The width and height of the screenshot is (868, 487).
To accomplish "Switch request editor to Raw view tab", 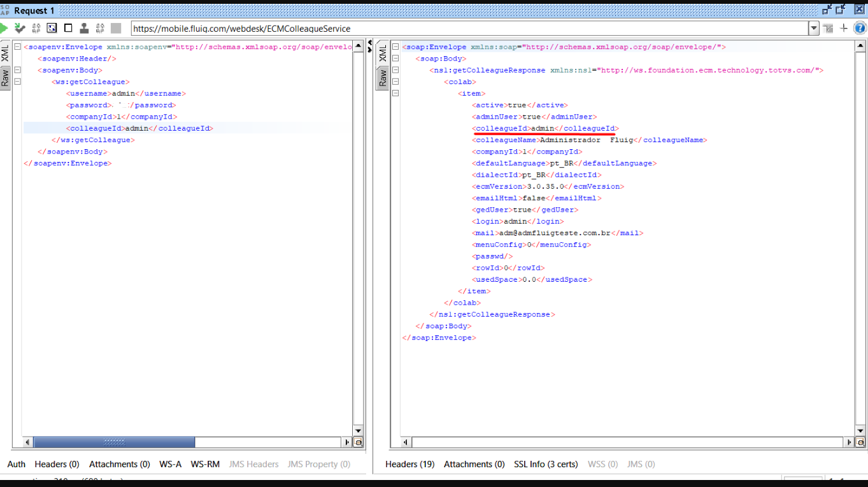I will (x=5, y=78).
